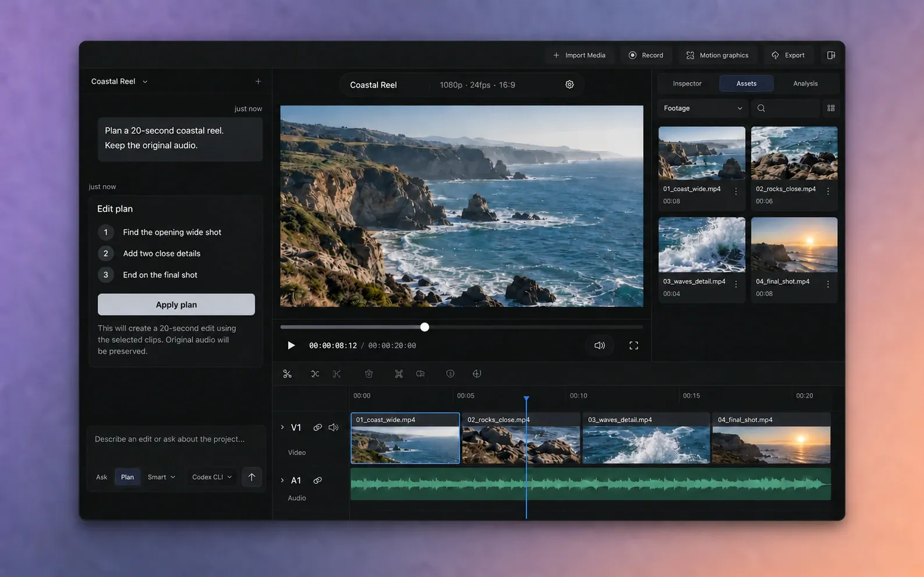Image resolution: width=924 pixels, height=577 pixels.
Task: Click the crop frame icon in timeline toolbar
Action: click(399, 374)
